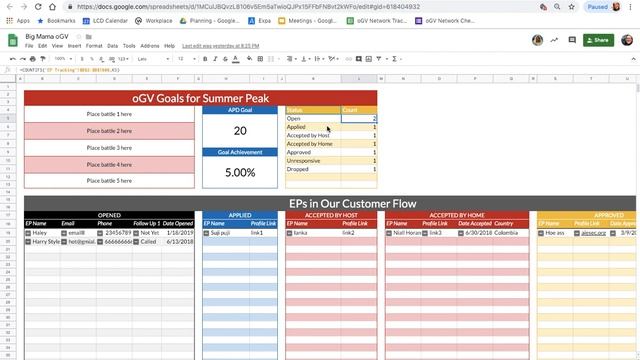Screen dimensions: 640x360
Task: Open the borders tool
Action: (260, 59)
